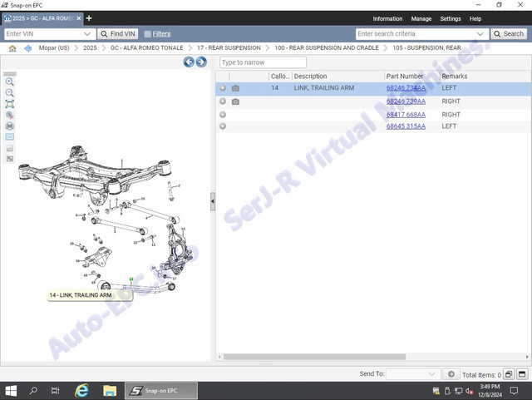Go to Mopar (US) breadcrumb
Screen dimensions: 532x400
click(x=54, y=48)
